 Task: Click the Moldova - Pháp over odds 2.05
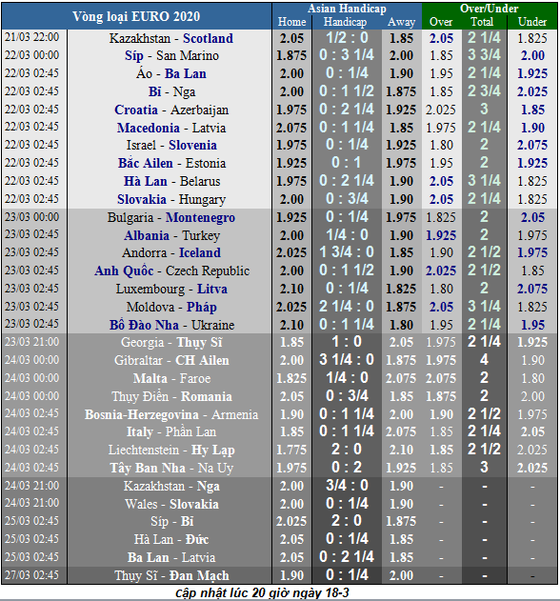[441, 307]
